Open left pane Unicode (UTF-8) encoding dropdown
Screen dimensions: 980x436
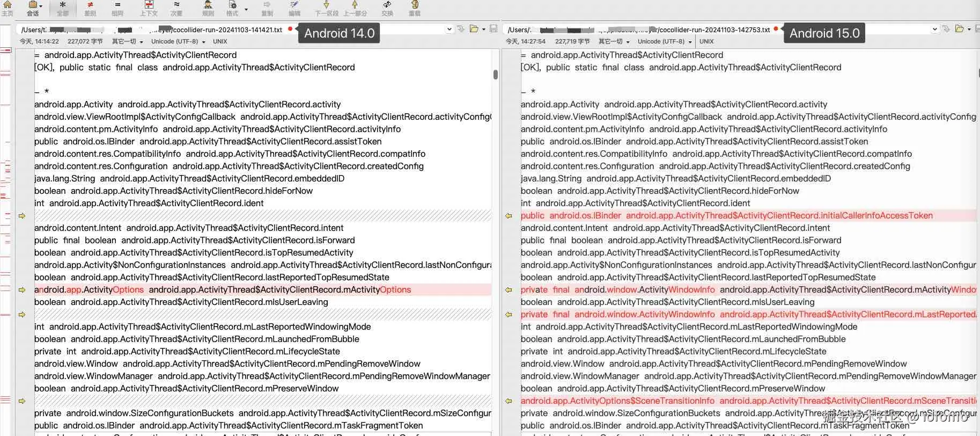click(x=178, y=41)
